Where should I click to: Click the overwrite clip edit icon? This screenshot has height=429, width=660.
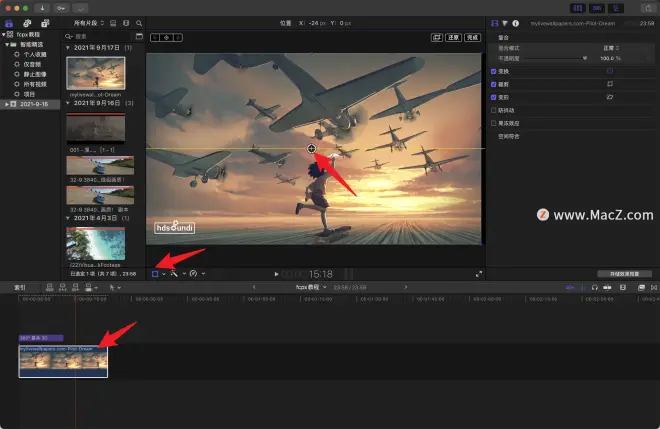pyautogui.click(x=88, y=288)
